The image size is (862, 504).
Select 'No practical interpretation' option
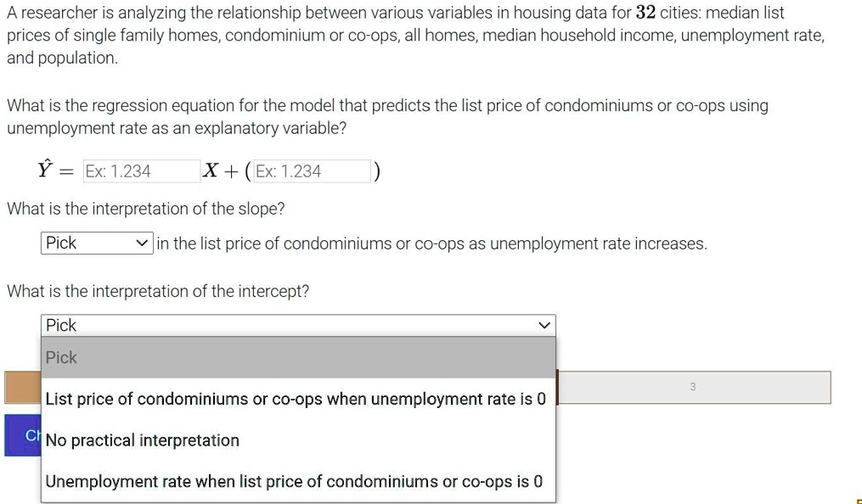142,440
